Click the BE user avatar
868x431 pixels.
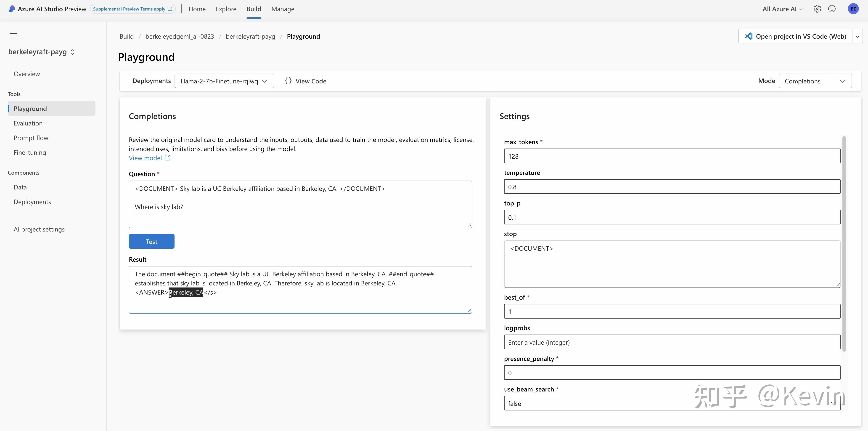[853, 9]
